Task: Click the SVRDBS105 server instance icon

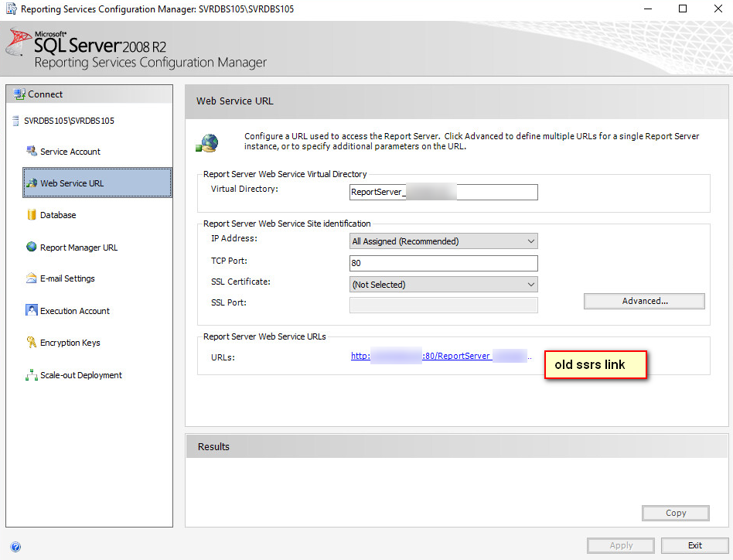Action: click(x=15, y=121)
